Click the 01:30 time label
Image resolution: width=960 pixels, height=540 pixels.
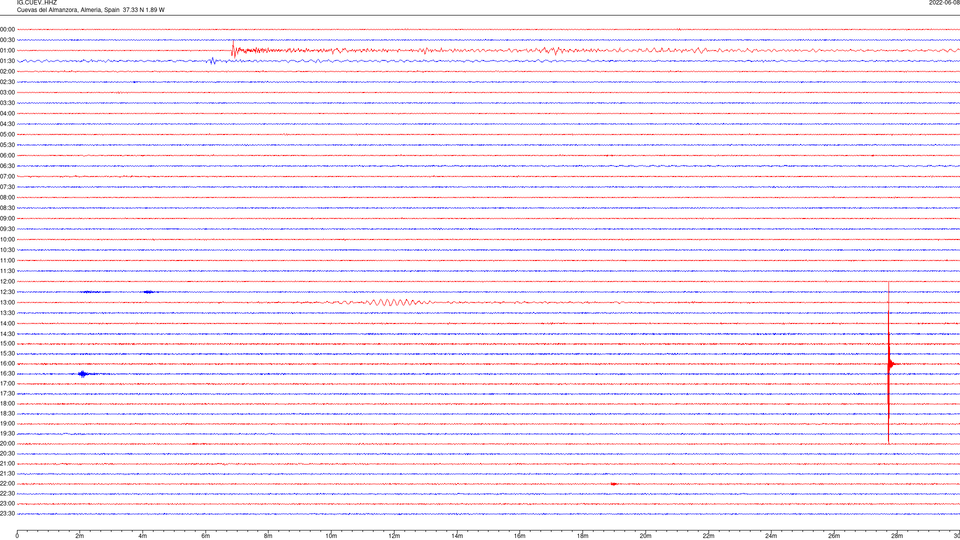(7, 61)
